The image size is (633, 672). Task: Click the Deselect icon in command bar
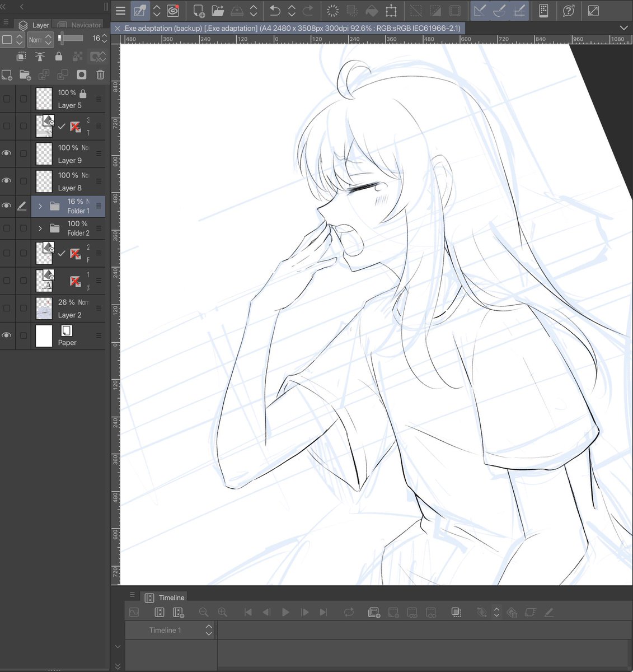(416, 11)
